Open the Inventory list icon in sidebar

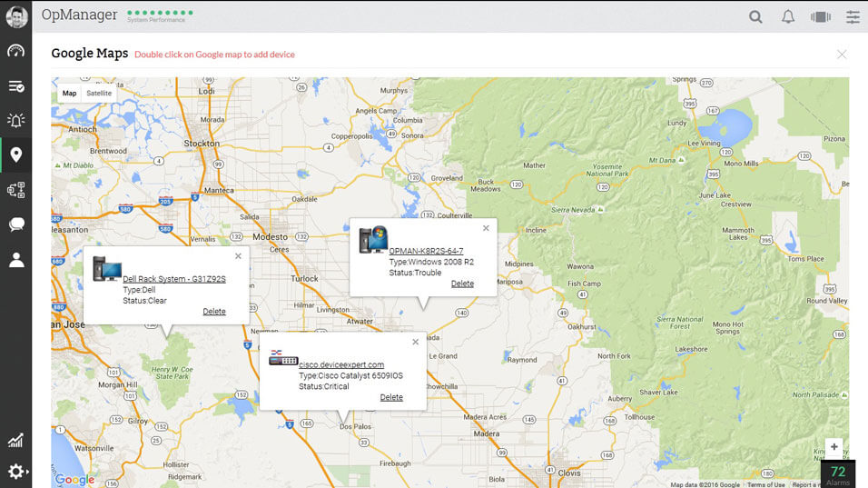click(15, 86)
